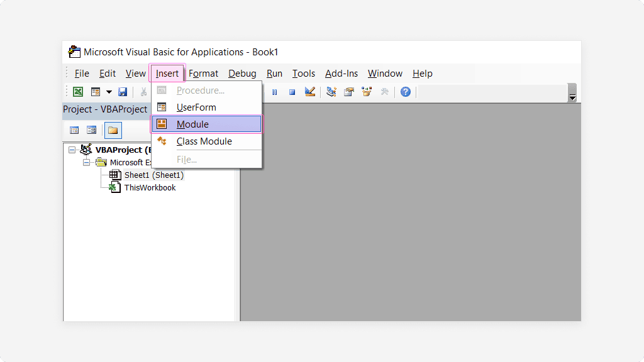
Task: Open the Help menu
Action: pyautogui.click(x=422, y=74)
